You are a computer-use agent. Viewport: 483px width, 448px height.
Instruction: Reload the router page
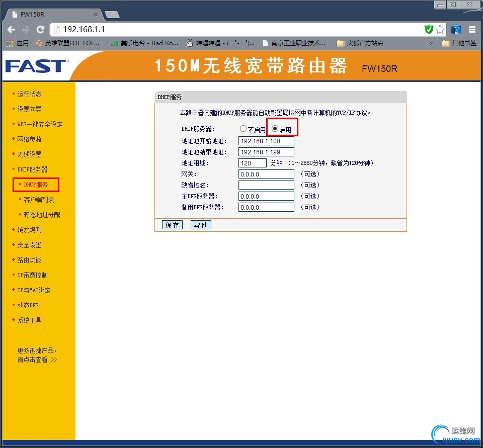tap(40, 30)
